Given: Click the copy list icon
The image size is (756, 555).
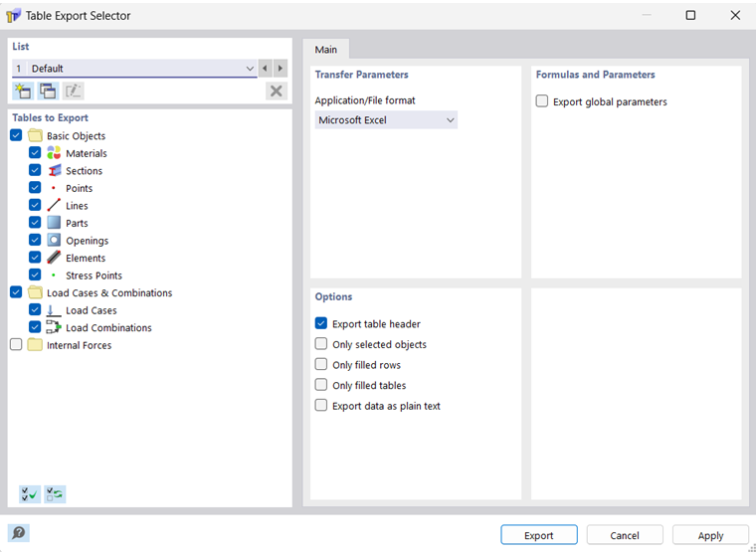Looking at the screenshot, I should click(x=47, y=92).
